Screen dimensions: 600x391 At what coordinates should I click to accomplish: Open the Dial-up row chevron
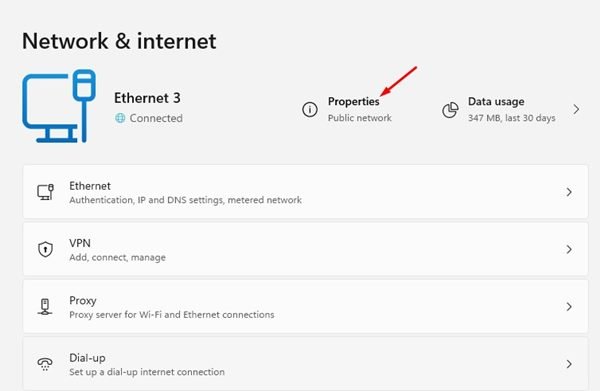coord(569,364)
